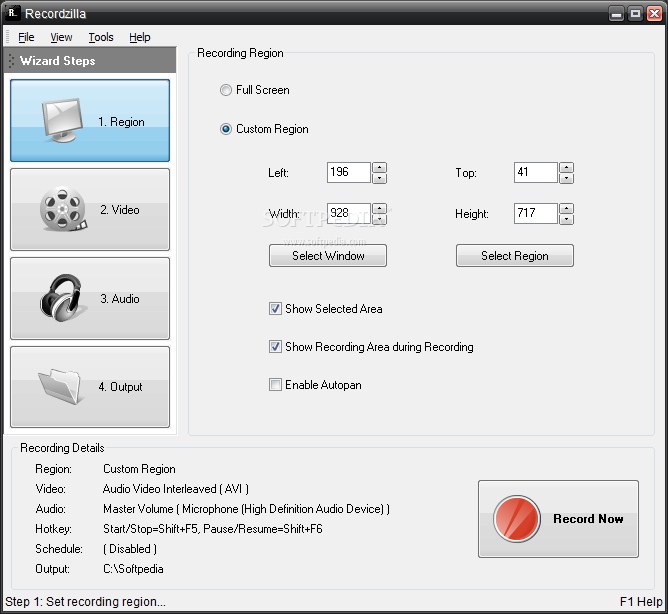Click the '( Disabled )' schedule value
668x614 pixels.
coord(130,549)
